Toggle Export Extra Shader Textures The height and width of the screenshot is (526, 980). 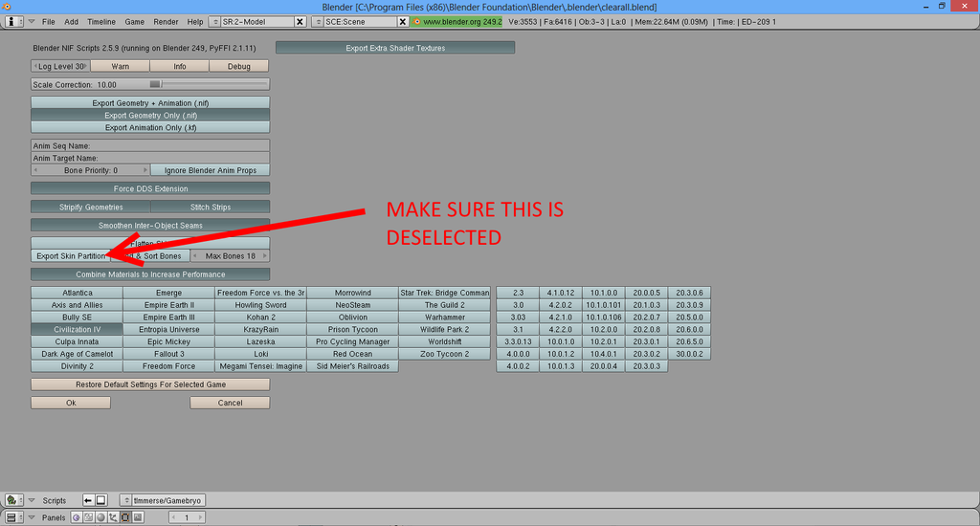395,48
